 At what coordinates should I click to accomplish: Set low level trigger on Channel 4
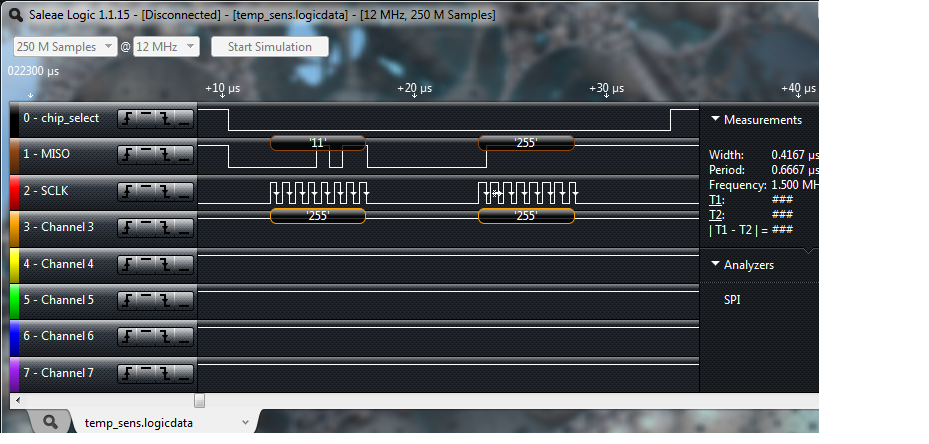tap(184, 264)
